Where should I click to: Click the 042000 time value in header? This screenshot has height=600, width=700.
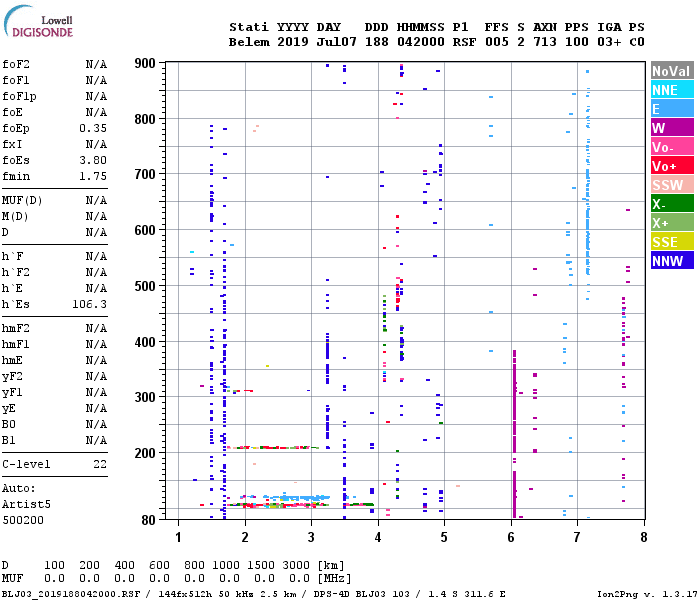421,42
